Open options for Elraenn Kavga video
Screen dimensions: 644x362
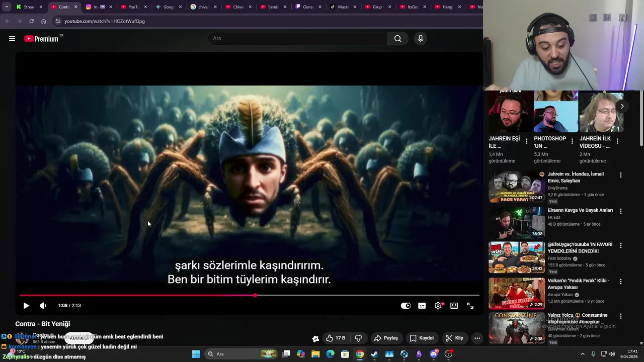620,211
